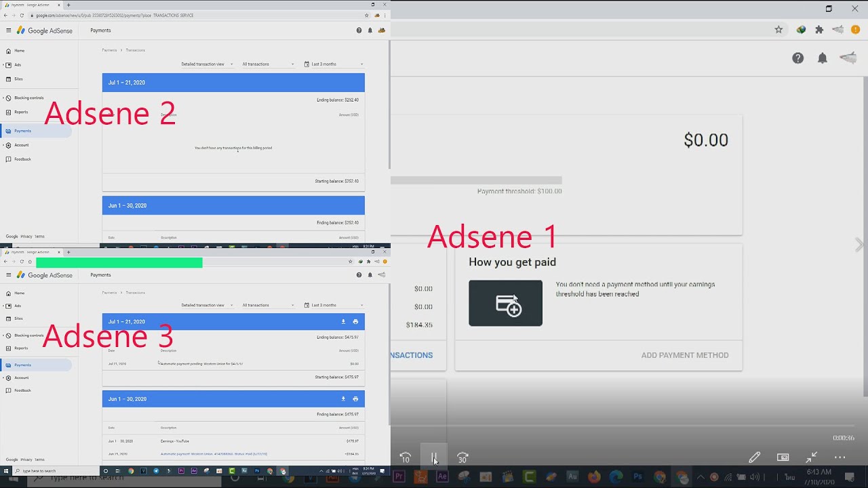Open account avatar in Adsene 1 window
The height and width of the screenshot is (488, 868).
(848, 58)
